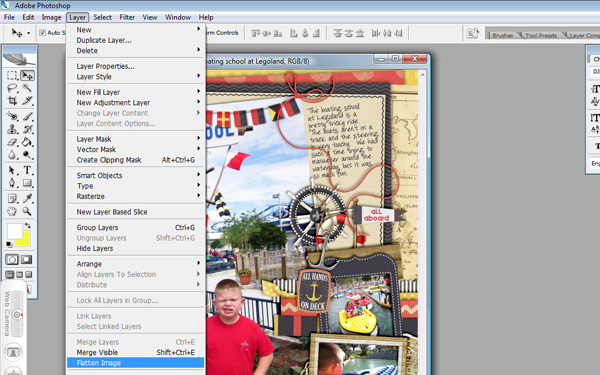Swap foreground and background colors
600x375 pixels.
point(27,225)
